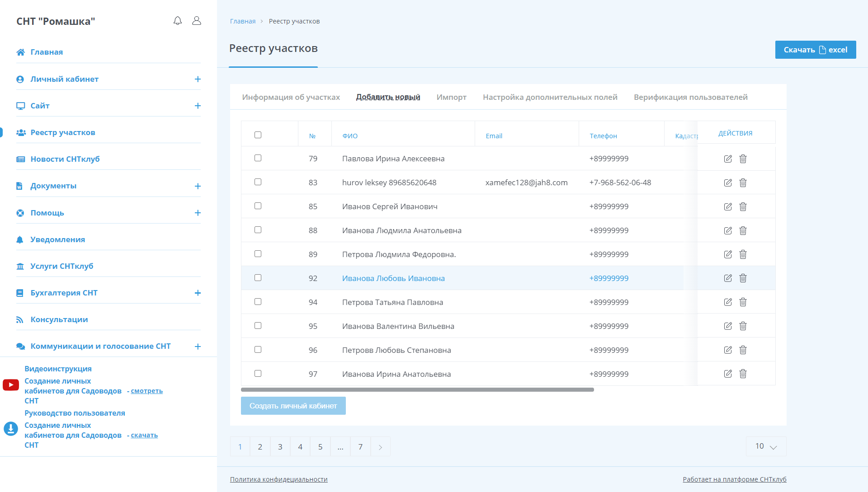Click the edit icon for Иванов Сергей Иванович
Screen dimensions: 868x492
[x=727, y=206]
